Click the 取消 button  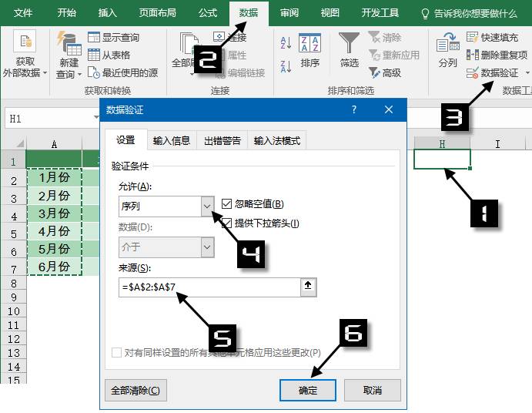(372, 390)
